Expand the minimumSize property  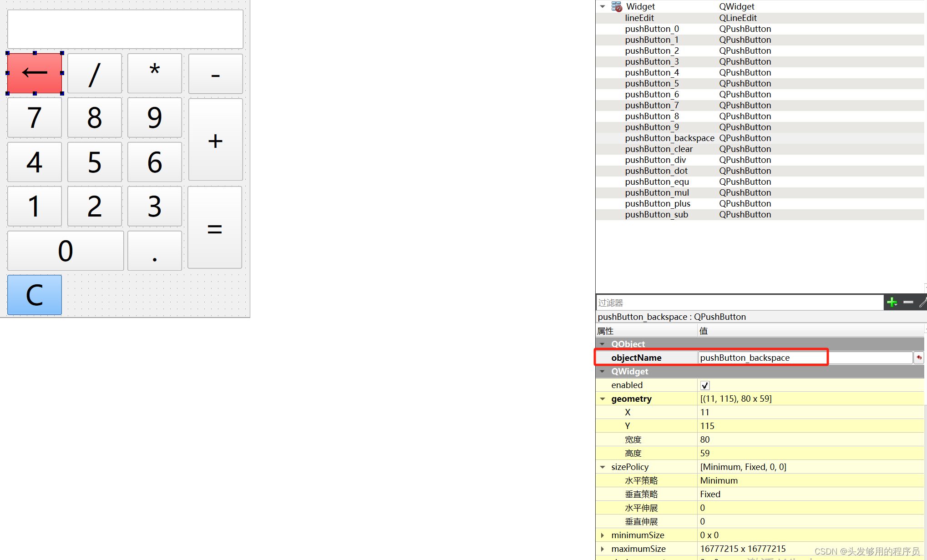click(x=603, y=535)
